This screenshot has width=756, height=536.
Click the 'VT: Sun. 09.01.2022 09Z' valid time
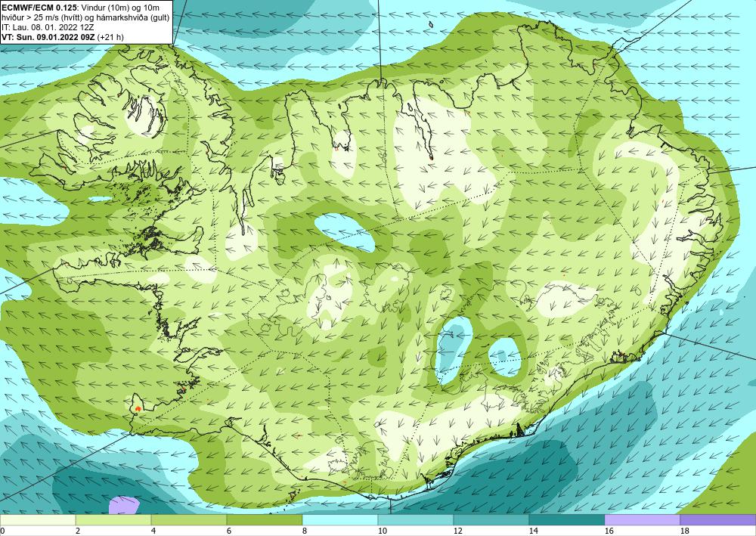[48, 37]
